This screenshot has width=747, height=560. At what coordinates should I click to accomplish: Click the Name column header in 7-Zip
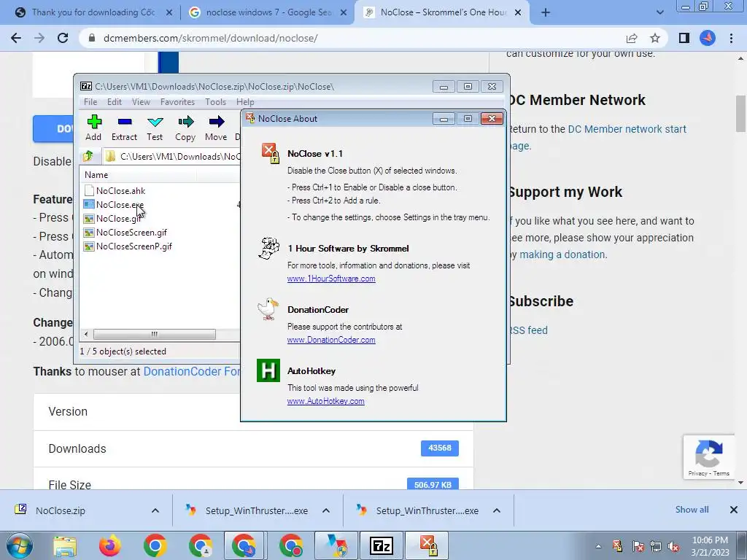coord(138,175)
